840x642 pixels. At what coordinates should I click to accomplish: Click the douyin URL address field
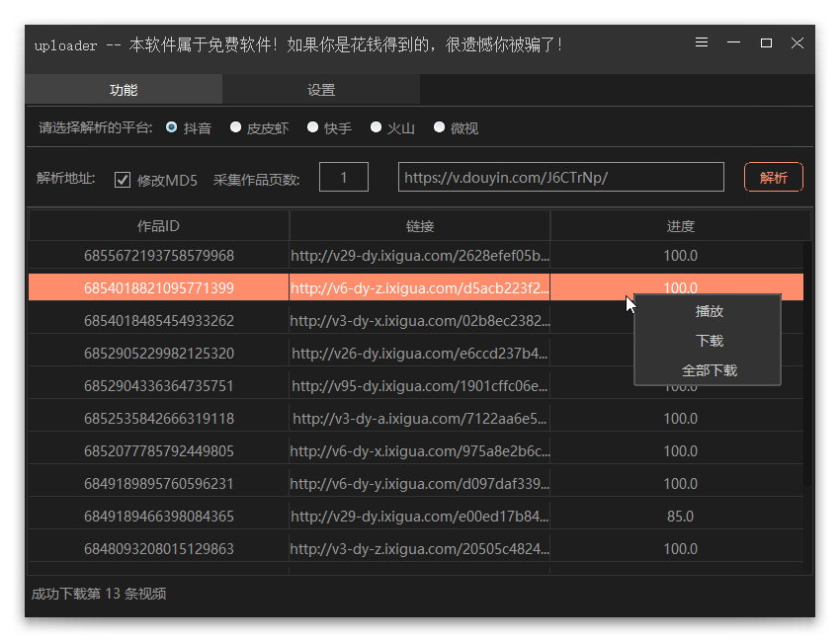click(x=561, y=178)
